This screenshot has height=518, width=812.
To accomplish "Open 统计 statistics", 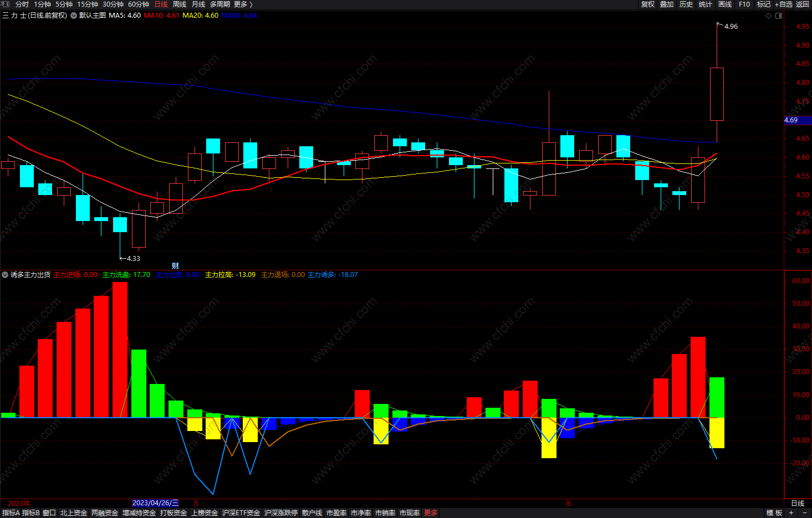I will (706, 4).
